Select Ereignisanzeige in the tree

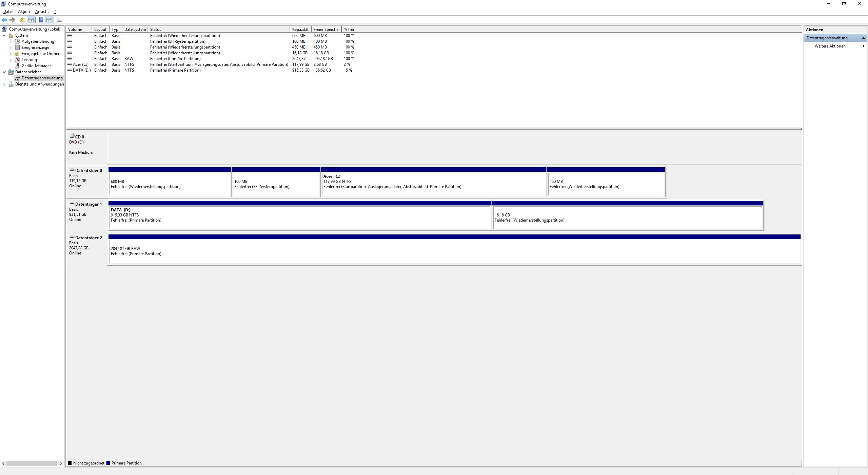35,47
